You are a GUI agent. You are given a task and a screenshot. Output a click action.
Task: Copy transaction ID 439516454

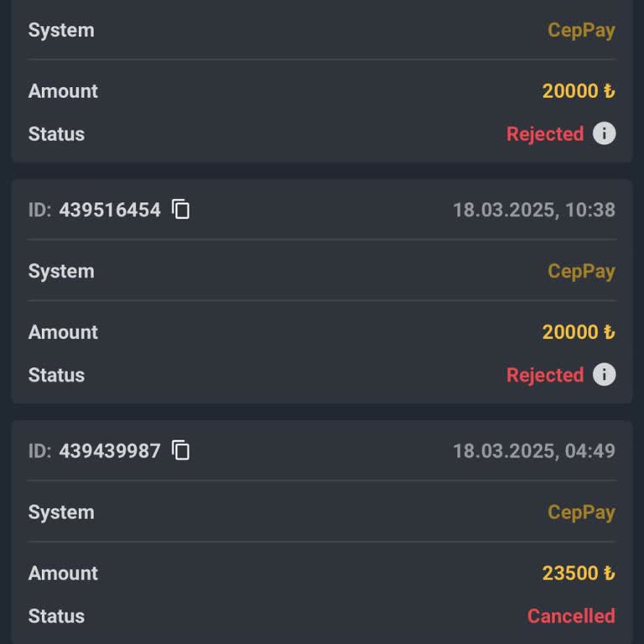[181, 210]
